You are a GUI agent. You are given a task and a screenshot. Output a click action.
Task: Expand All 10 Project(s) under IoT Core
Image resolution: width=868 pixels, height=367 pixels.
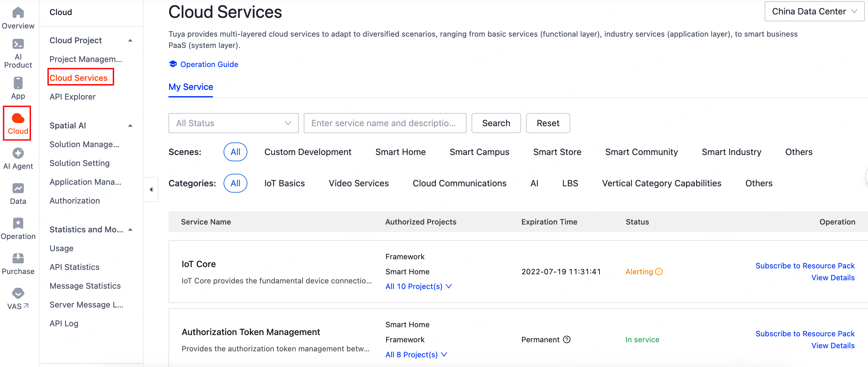(418, 286)
